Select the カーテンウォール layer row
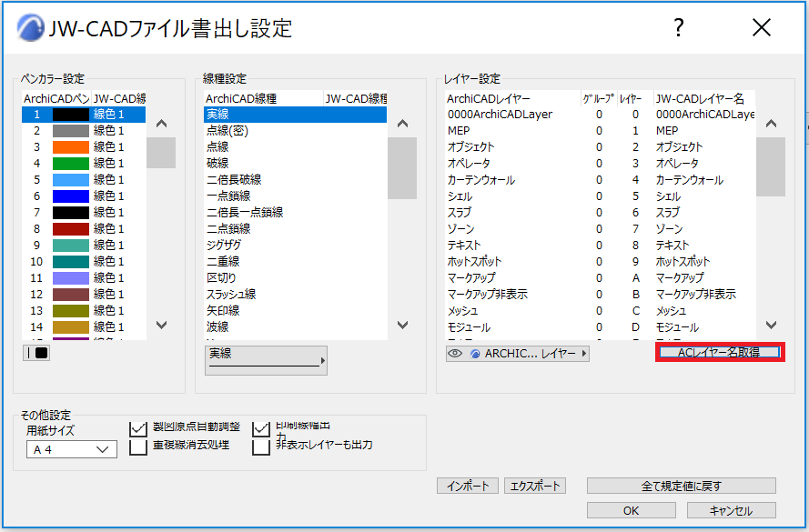Viewport: 809px width, 532px height. coord(600,180)
